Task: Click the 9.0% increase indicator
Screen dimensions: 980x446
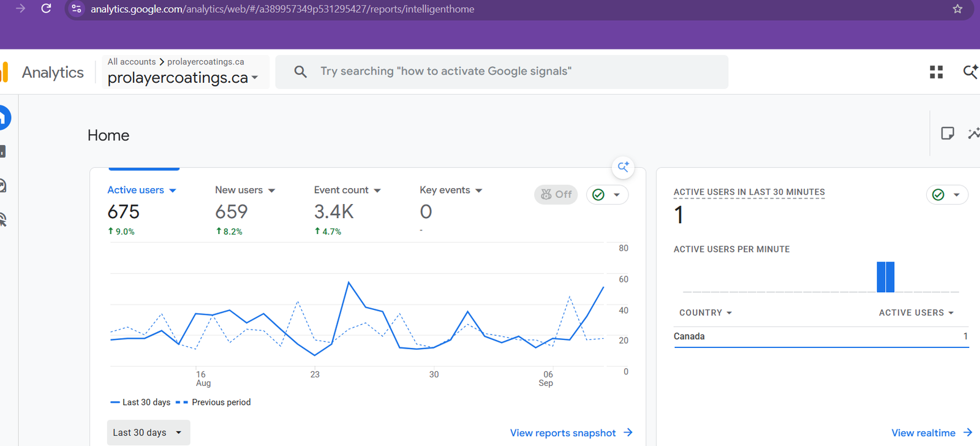Action: [x=121, y=232]
